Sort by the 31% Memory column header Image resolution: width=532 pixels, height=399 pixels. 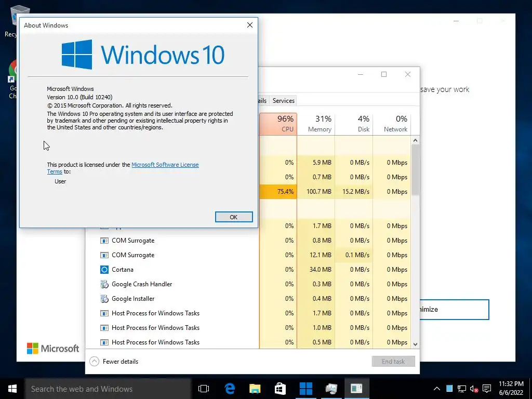[316, 124]
